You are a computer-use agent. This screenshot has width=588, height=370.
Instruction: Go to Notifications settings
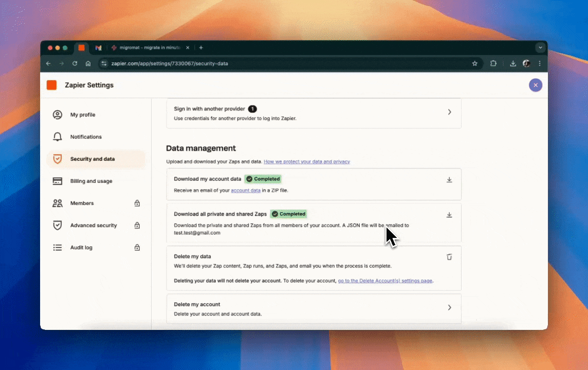click(x=86, y=137)
